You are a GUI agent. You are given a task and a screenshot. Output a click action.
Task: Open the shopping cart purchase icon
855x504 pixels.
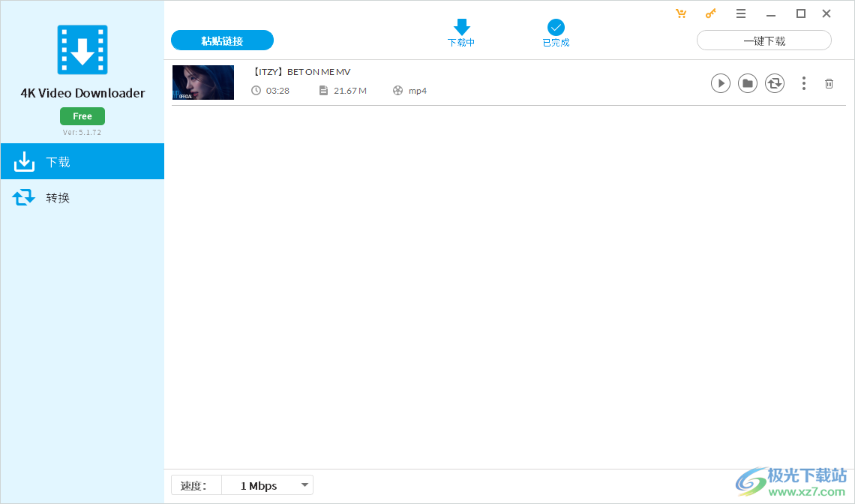click(681, 13)
